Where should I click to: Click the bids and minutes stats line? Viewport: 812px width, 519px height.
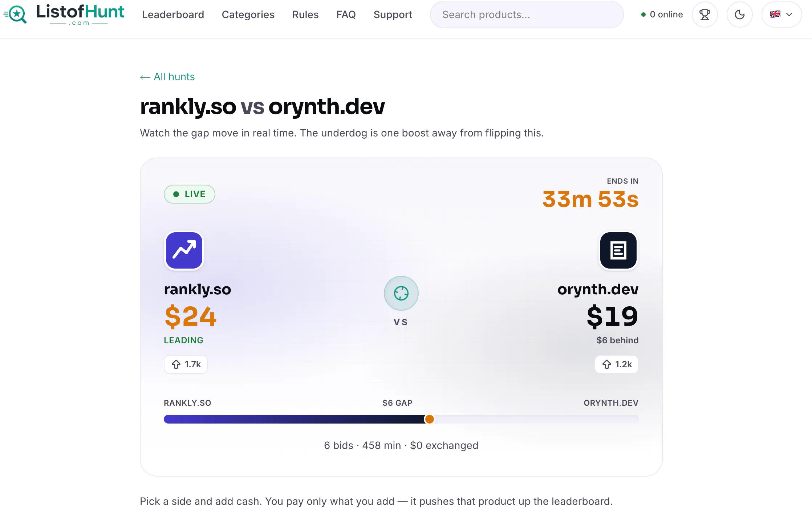click(401, 445)
